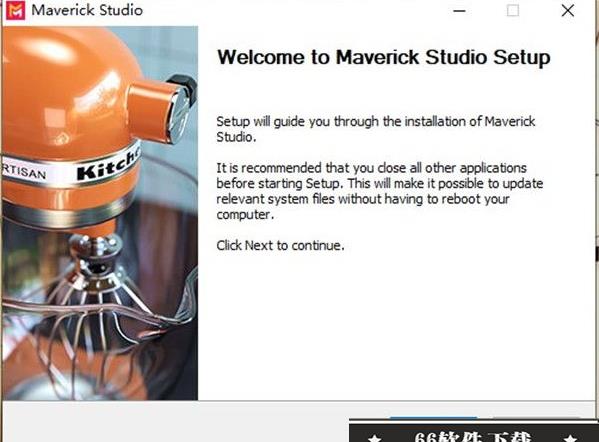
Task: Click the "Click Next to continue." line
Action: (280, 245)
